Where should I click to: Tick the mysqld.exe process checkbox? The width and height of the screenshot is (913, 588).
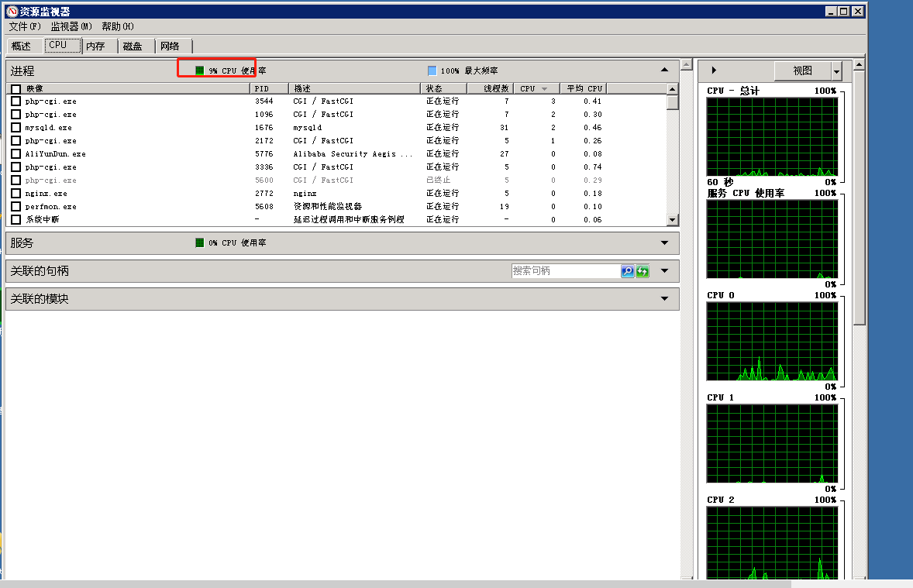point(16,128)
